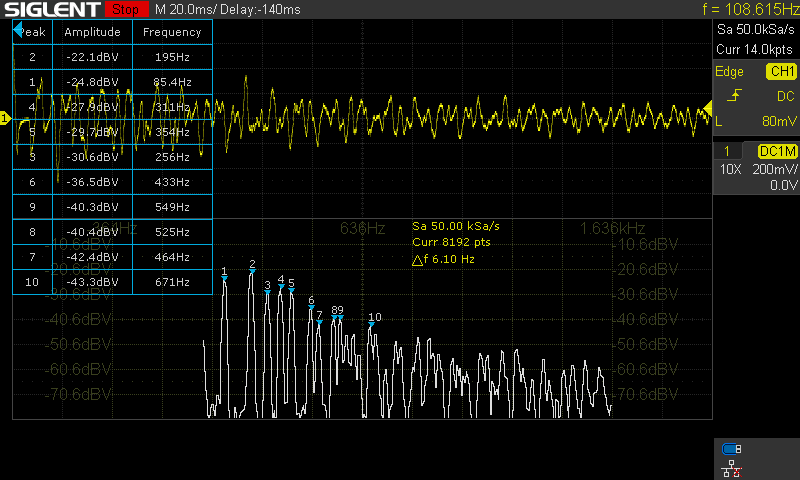Select the 311Hz frequency cell
This screenshot has height=480, width=800.
pos(172,107)
